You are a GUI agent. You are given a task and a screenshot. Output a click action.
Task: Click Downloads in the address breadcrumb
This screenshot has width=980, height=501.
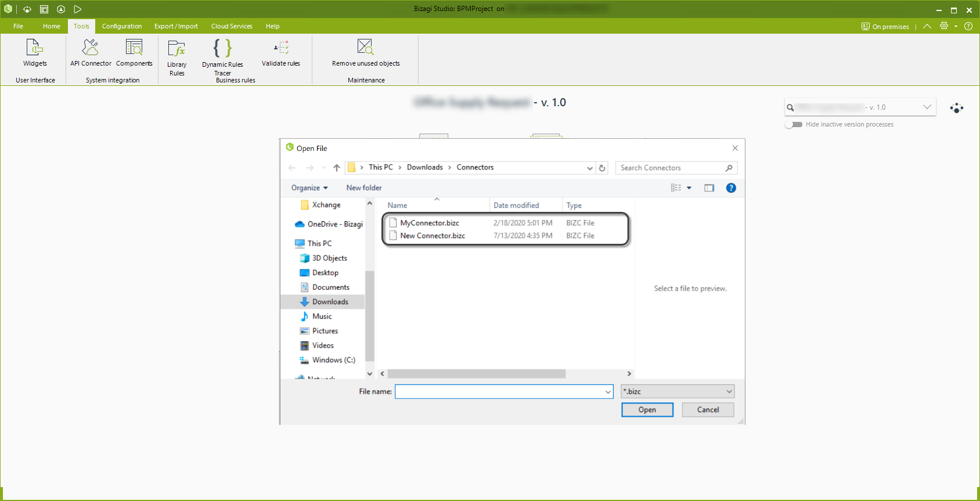(424, 167)
